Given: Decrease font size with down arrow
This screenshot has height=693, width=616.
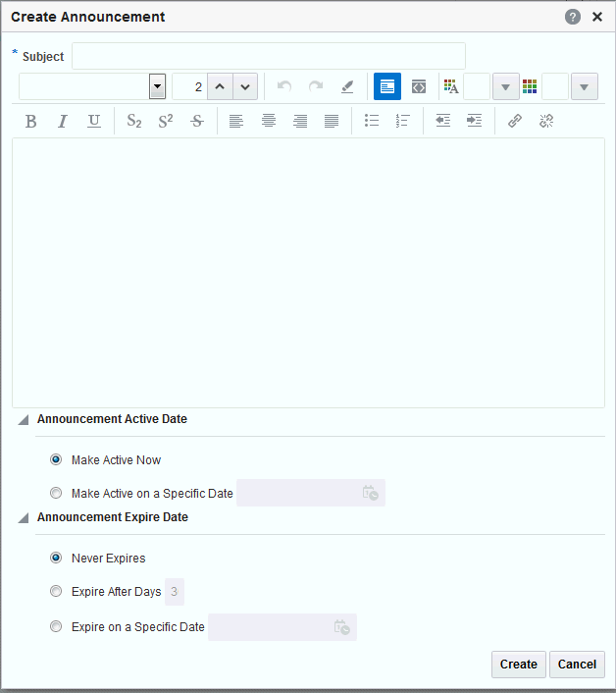Looking at the screenshot, I should point(245,86).
